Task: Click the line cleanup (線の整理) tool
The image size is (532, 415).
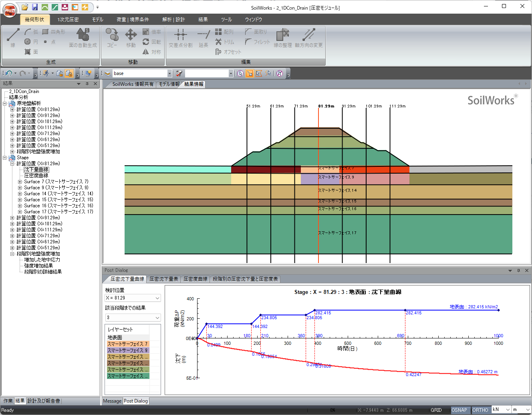Action: coord(283,38)
